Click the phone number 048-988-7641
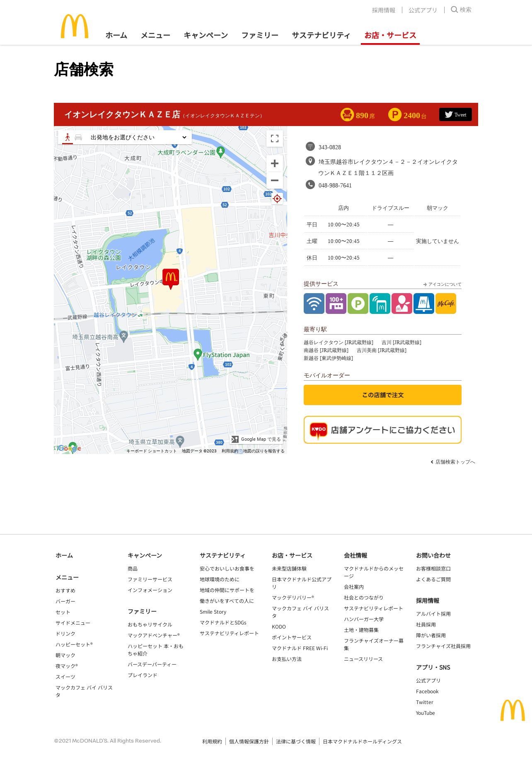 coord(335,185)
